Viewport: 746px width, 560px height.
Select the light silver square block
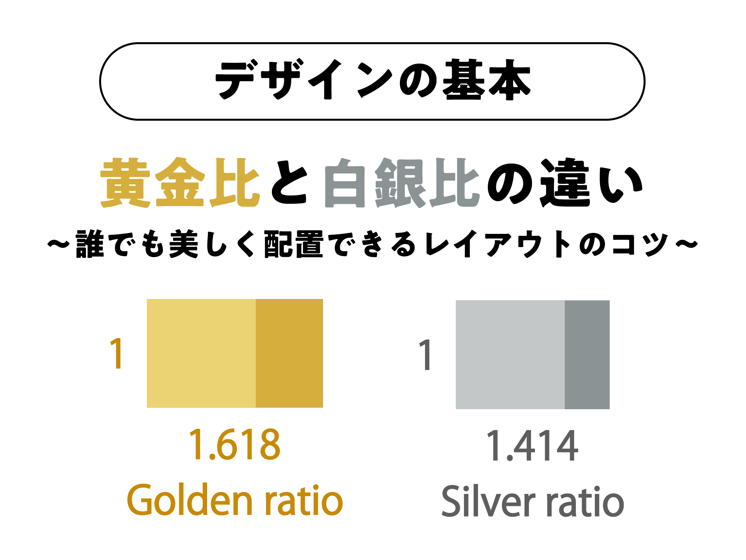(x=510, y=355)
